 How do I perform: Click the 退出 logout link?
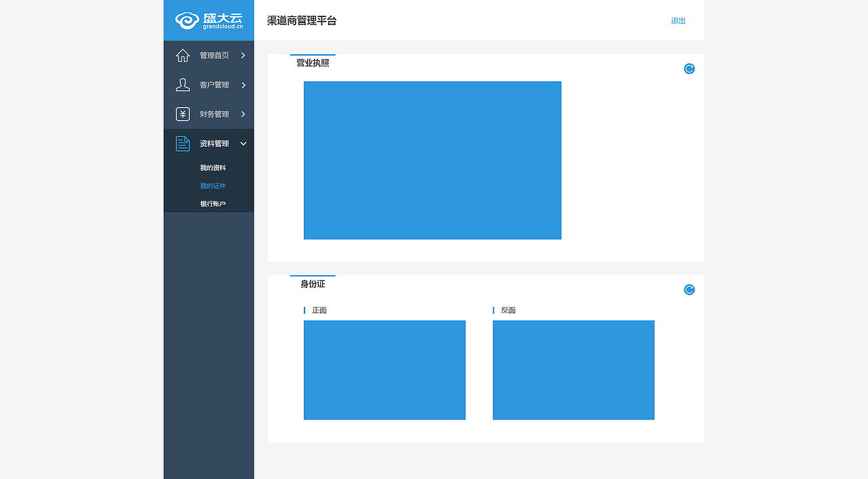click(x=678, y=21)
